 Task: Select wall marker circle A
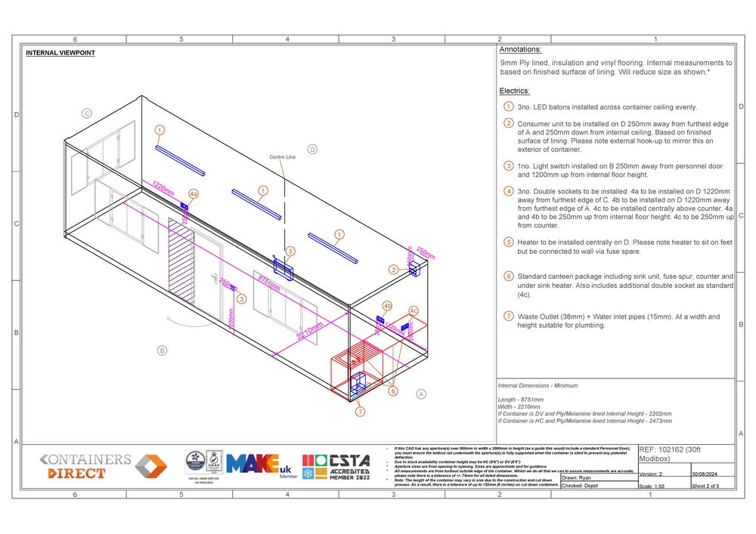point(422,394)
